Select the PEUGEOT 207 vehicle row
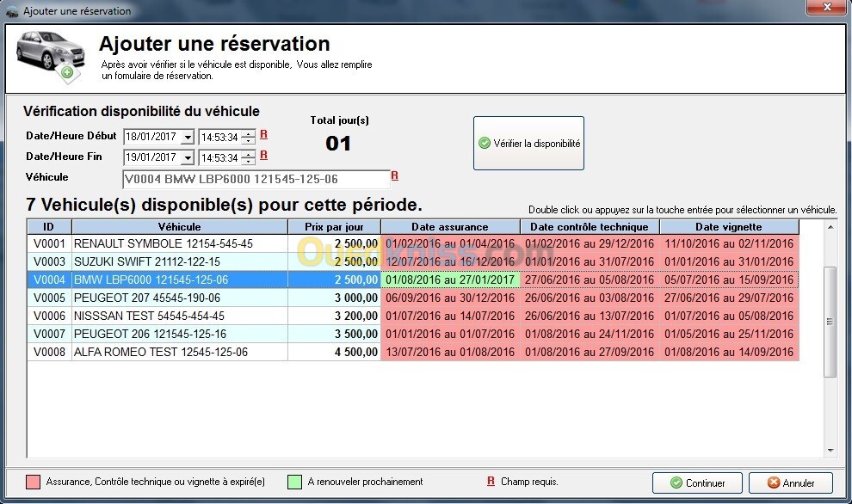This screenshot has width=852, height=504. click(413, 298)
